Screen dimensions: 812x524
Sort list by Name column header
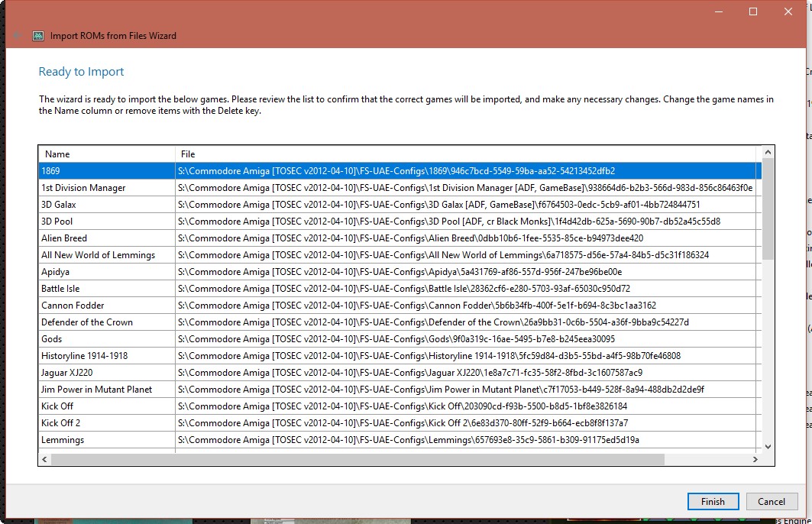point(107,154)
